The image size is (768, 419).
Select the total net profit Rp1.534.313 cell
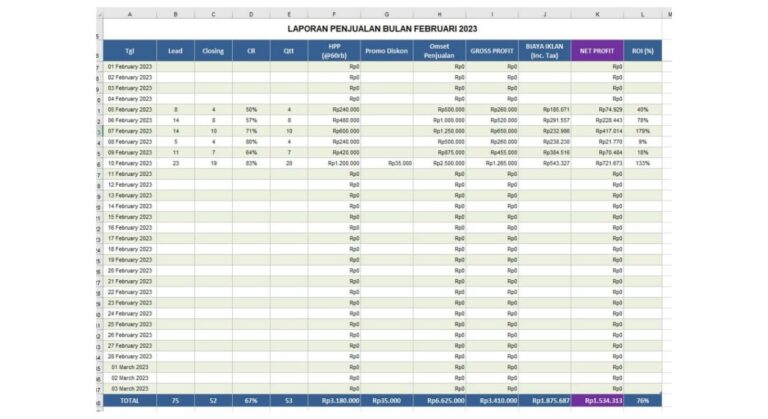click(x=597, y=400)
